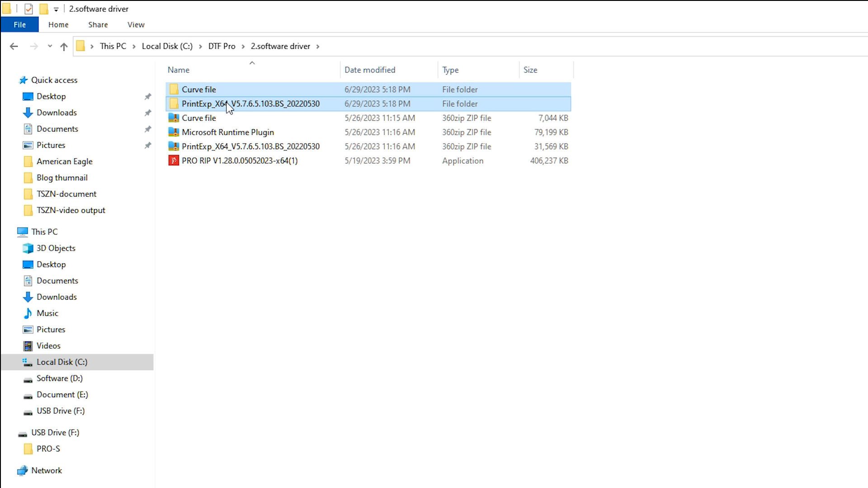Open pinned Desktop under Quick access
The height and width of the screenshot is (488, 868).
(x=51, y=96)
